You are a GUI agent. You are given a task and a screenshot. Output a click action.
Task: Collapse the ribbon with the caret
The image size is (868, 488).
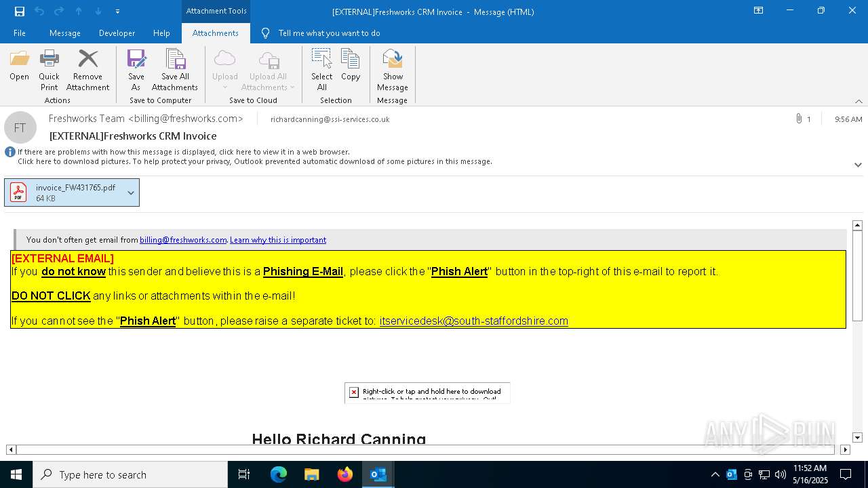(x=859, y=101)
